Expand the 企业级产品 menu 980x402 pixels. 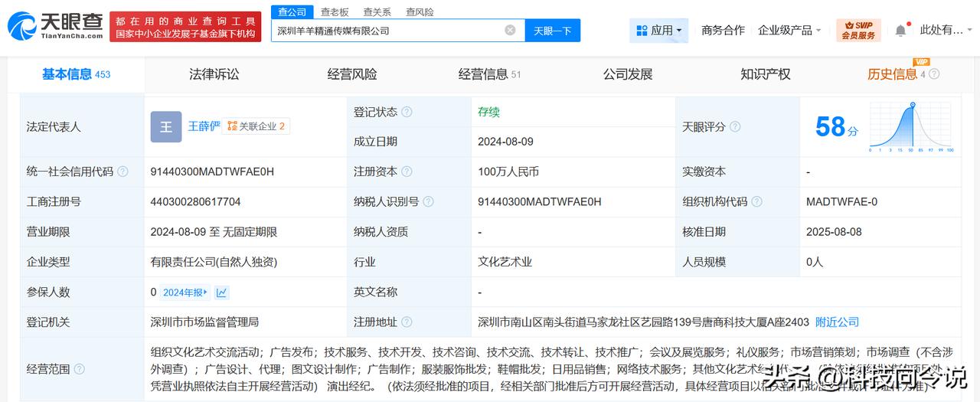(x=789, y=31)
